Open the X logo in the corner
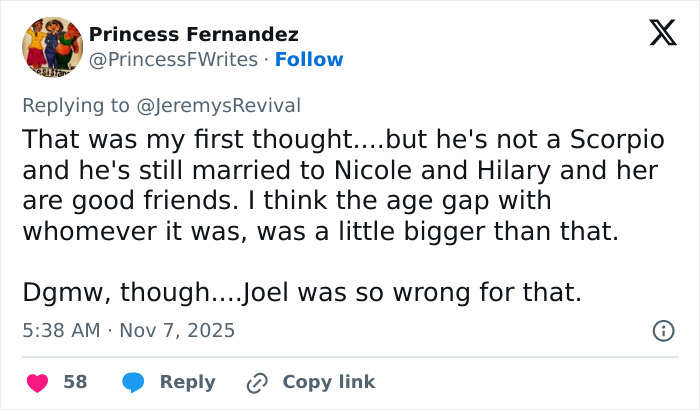 click(x=656, y=34)
